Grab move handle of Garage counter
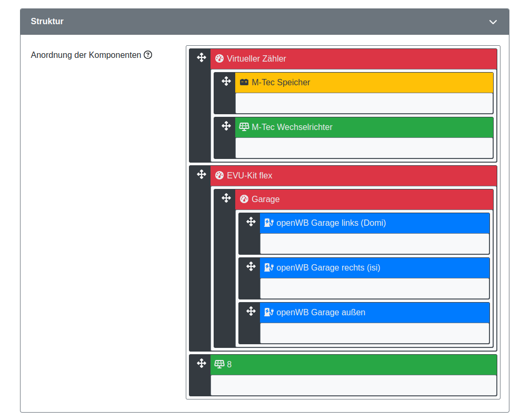Image resolution: width=521 pixels, height=420 pixels. coord(226,198)
